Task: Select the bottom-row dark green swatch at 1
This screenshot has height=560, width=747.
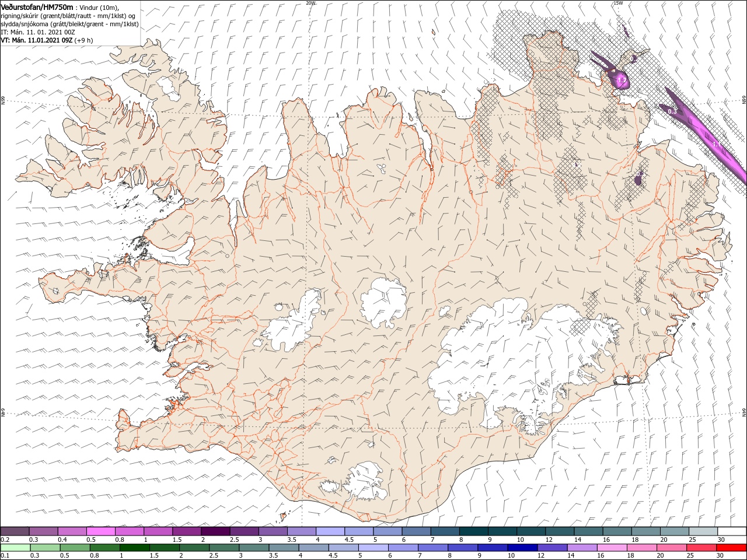Action: (x=134, y=547)
